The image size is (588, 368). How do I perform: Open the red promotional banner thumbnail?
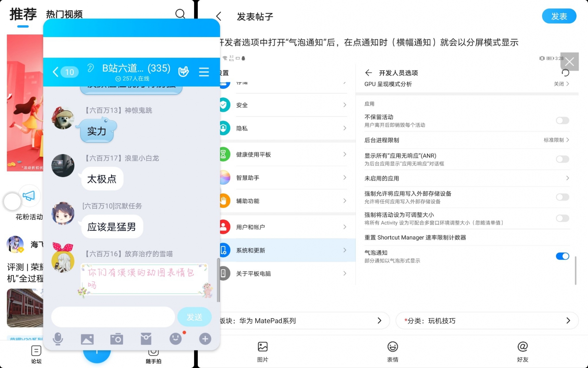click(25, 103)
